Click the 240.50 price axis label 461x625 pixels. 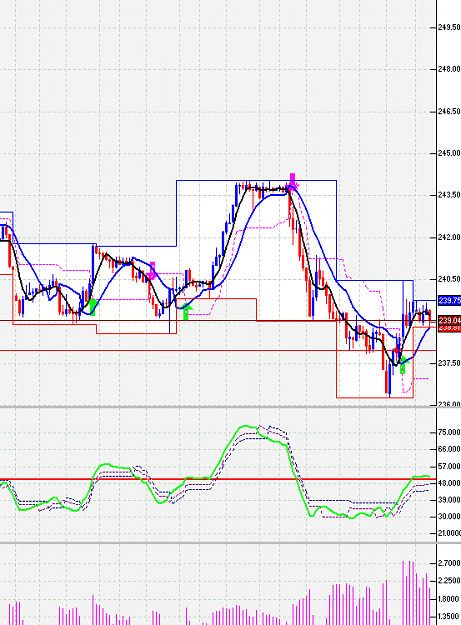(x=449, y=279)
